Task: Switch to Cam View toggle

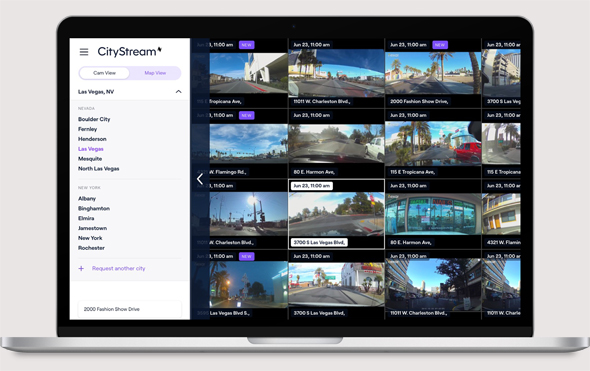Action: 104,73
